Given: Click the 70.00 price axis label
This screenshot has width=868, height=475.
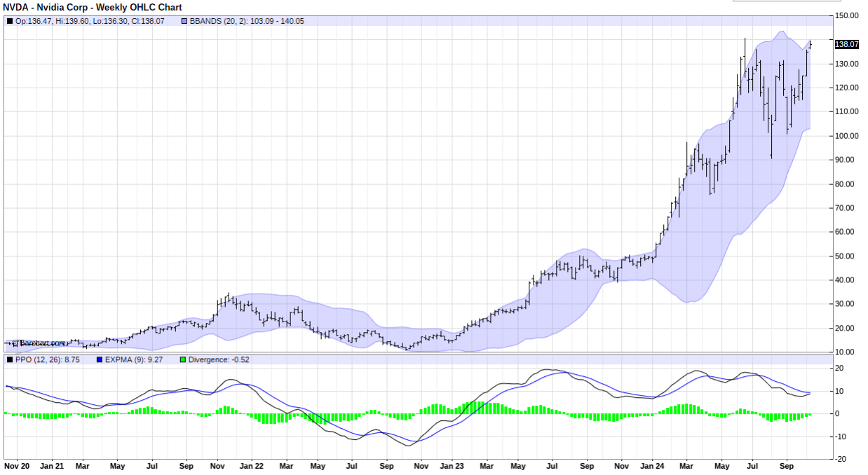Looking at the screenshot, I should (846, 208).
